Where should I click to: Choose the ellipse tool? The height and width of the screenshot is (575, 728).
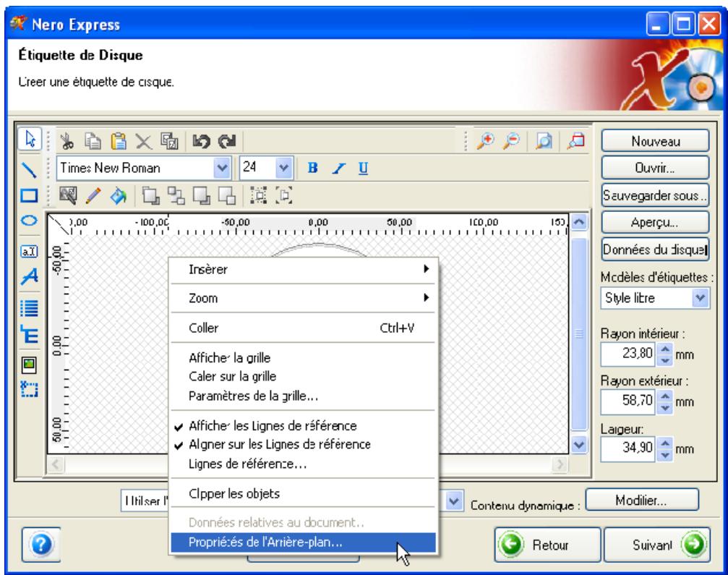point(29,220)
